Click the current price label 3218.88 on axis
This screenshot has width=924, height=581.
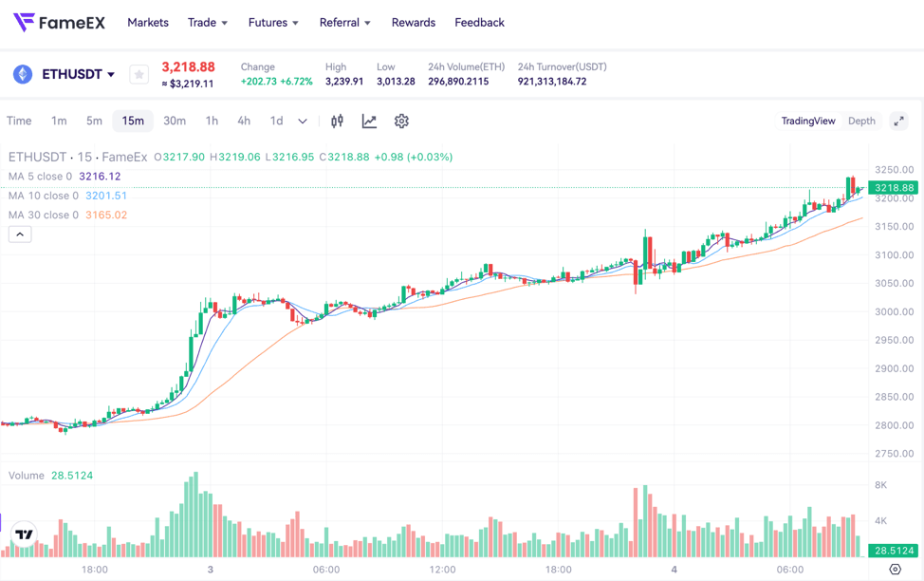coord(893,188)
